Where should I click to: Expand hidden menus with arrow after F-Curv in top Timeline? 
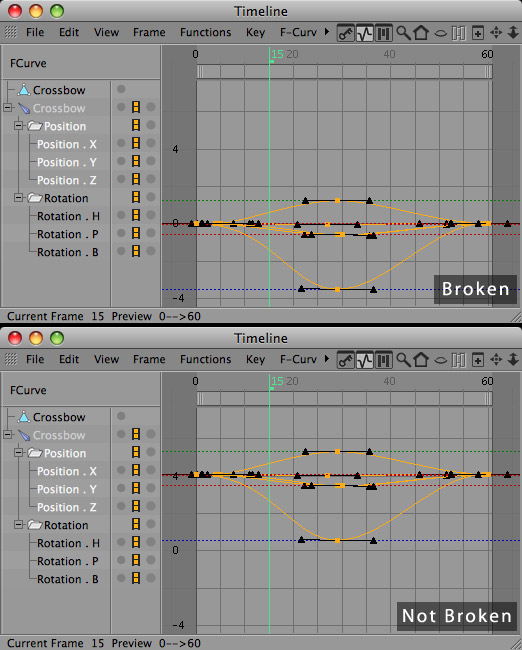tap(327, 32)
